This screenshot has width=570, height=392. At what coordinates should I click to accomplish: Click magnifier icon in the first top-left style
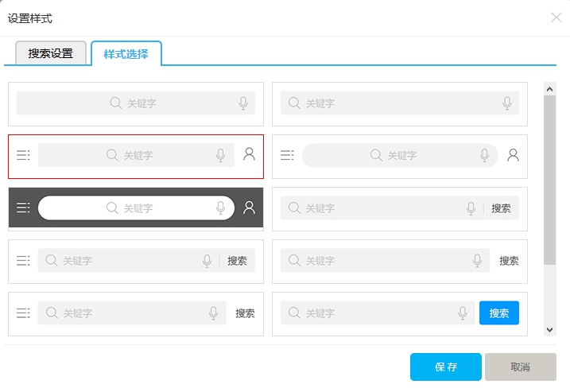[115, 103]
